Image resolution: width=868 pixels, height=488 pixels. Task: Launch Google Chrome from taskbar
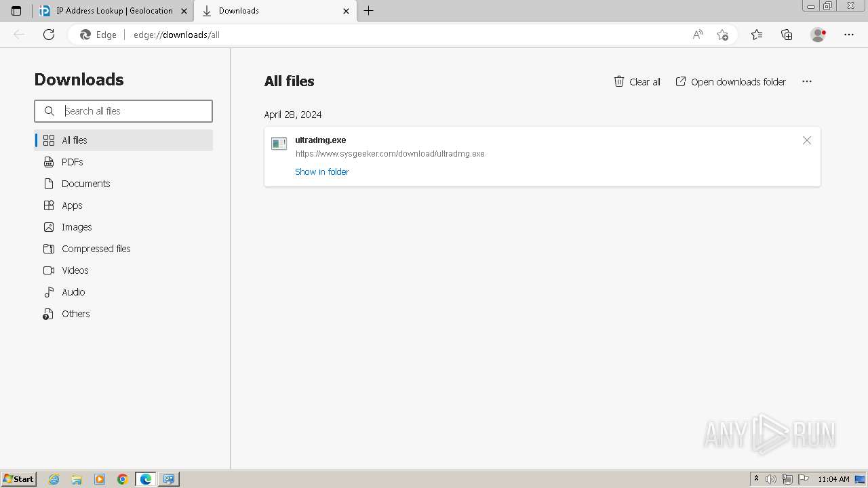click(x=123, y=479)
